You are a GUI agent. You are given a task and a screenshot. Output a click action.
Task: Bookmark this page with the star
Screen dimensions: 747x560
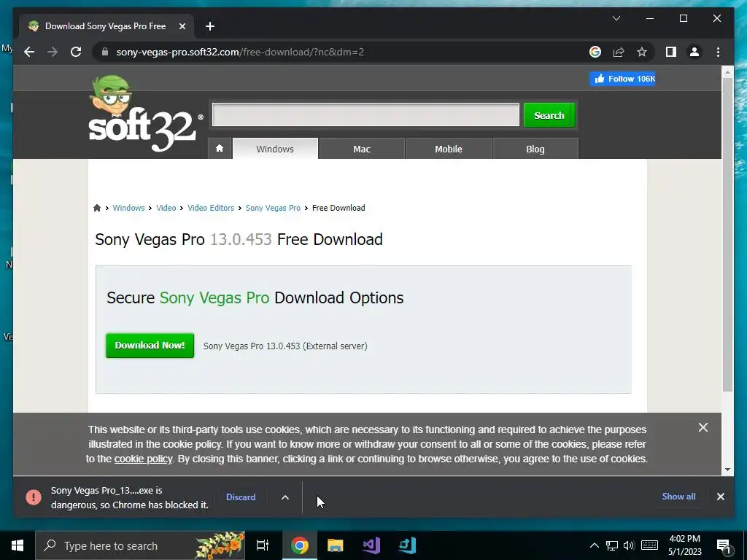tap(642, 52)
